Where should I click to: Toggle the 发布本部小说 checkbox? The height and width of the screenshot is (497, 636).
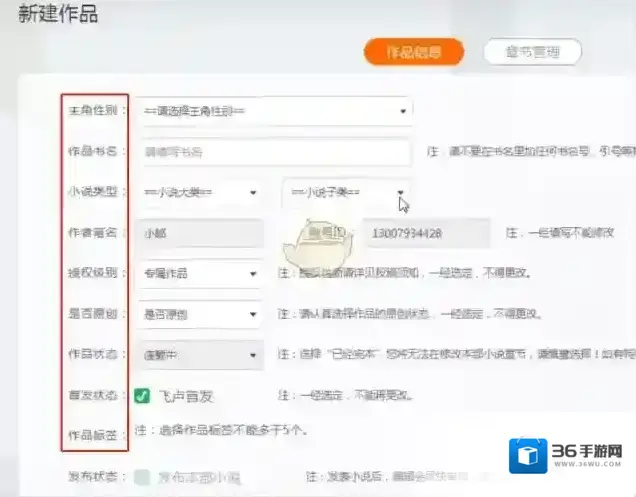142,477
